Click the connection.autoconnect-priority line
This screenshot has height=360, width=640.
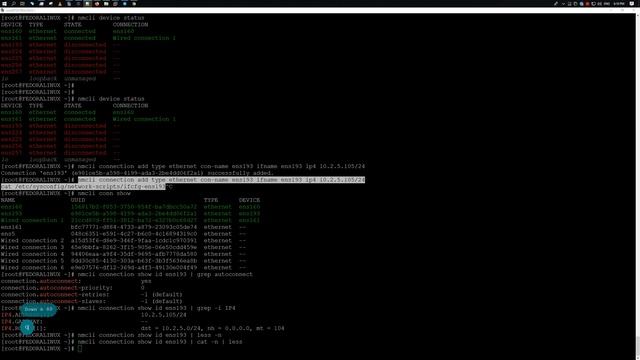click(73, 288)
